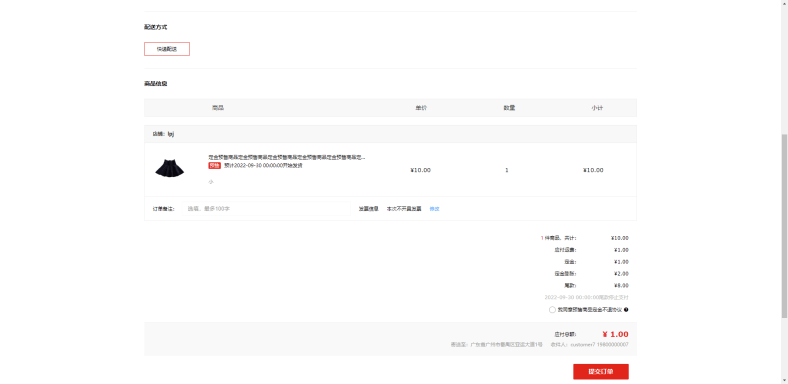
Task: Click the unit price ¥10.00 cell
Action: coord(421,170)
